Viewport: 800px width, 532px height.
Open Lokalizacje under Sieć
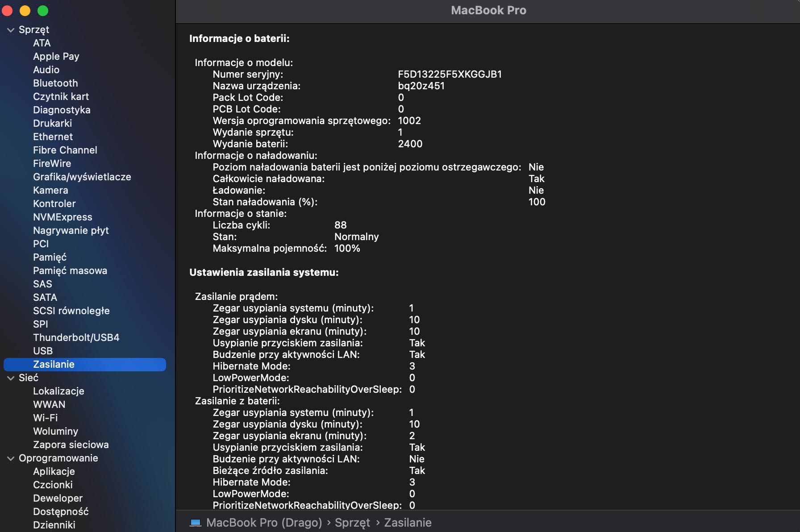click(x=58, y=391)
